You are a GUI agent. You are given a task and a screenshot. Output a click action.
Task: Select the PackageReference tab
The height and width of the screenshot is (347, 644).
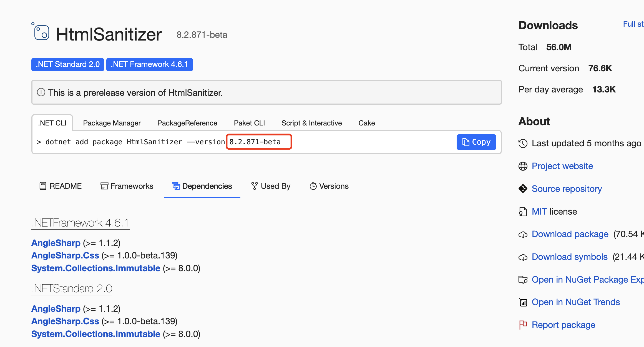click(x=187, y=123)
